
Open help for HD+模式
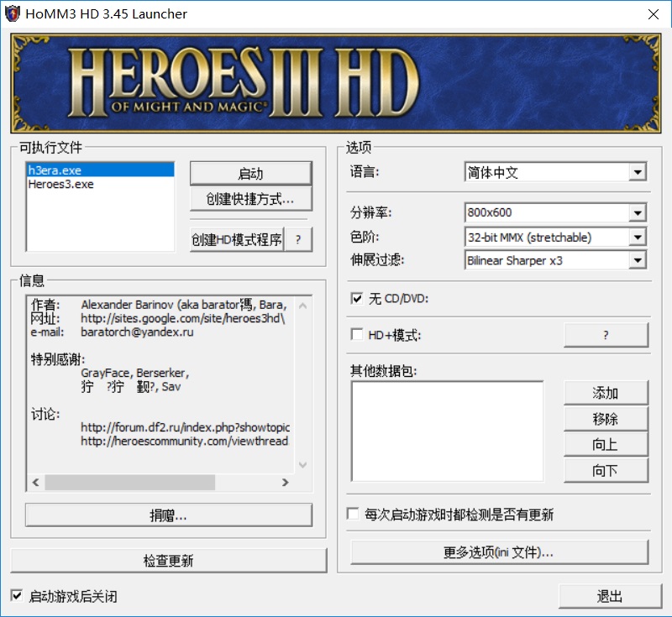tap(606, 335)
